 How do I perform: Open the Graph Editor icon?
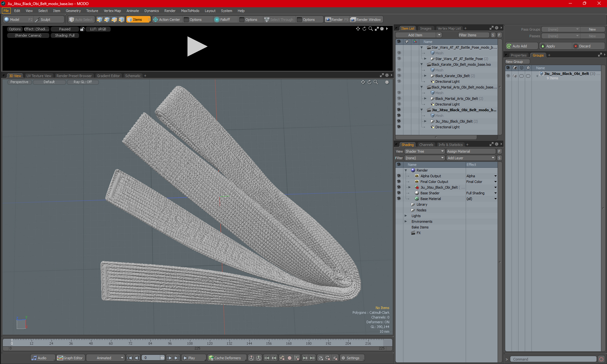pos(60,358)
